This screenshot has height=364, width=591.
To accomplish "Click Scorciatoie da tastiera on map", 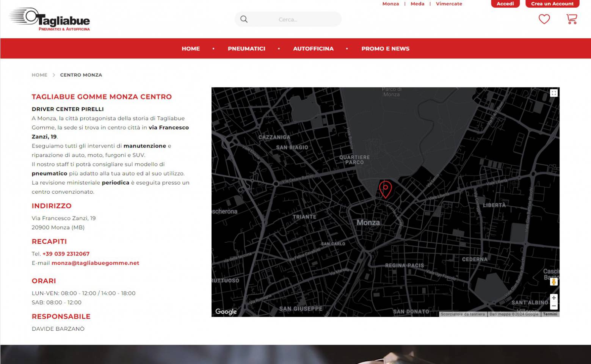I will tap(462, 314).
